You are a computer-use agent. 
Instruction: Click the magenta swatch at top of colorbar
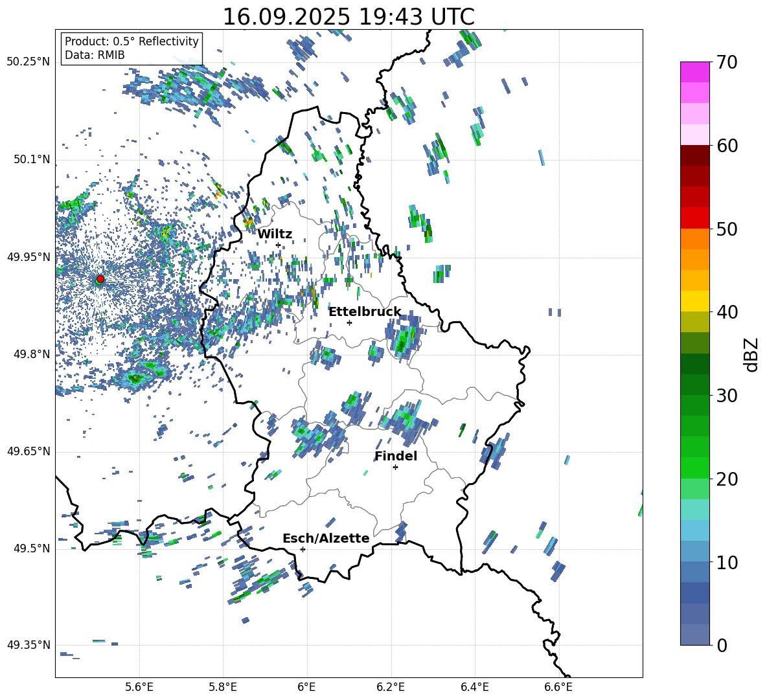click(x=695, y=72)
